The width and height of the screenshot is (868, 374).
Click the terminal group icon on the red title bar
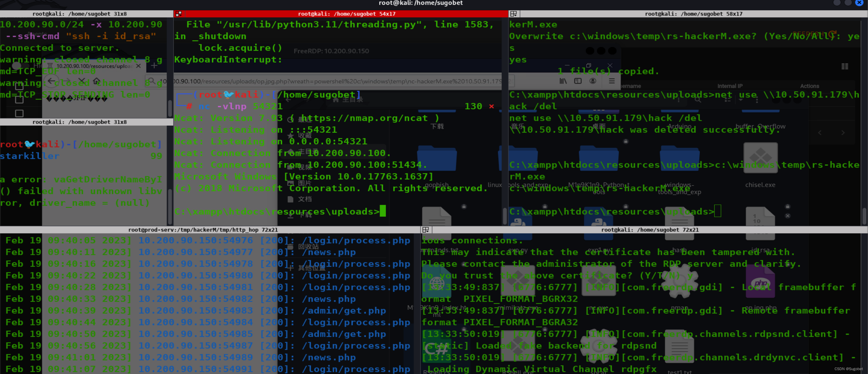click(179, 14)
